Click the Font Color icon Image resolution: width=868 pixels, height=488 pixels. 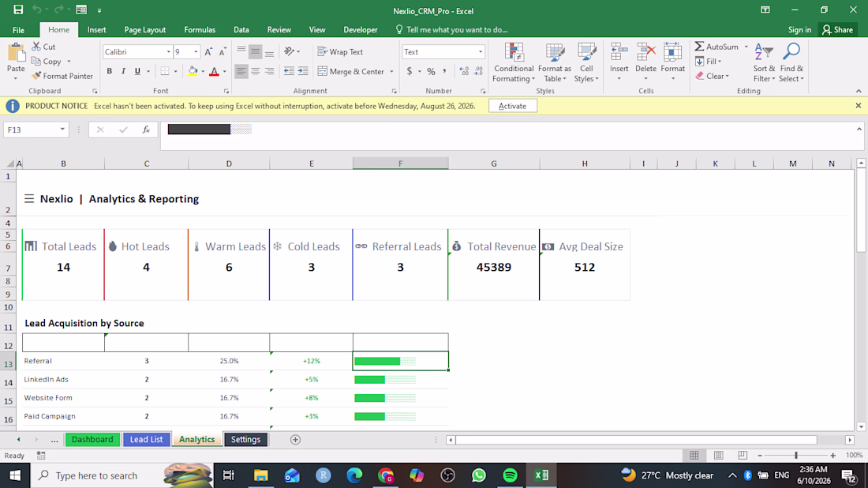(x=214, y=71)
